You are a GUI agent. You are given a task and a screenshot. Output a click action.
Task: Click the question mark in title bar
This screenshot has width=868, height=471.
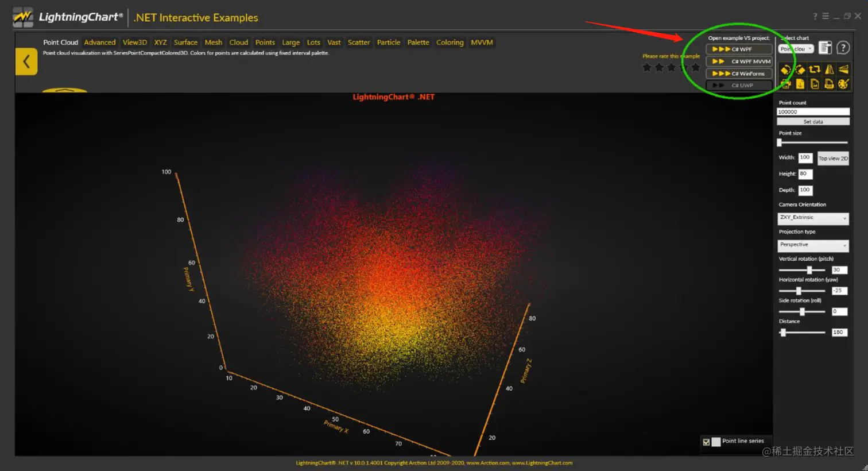(x=815, y=16)
